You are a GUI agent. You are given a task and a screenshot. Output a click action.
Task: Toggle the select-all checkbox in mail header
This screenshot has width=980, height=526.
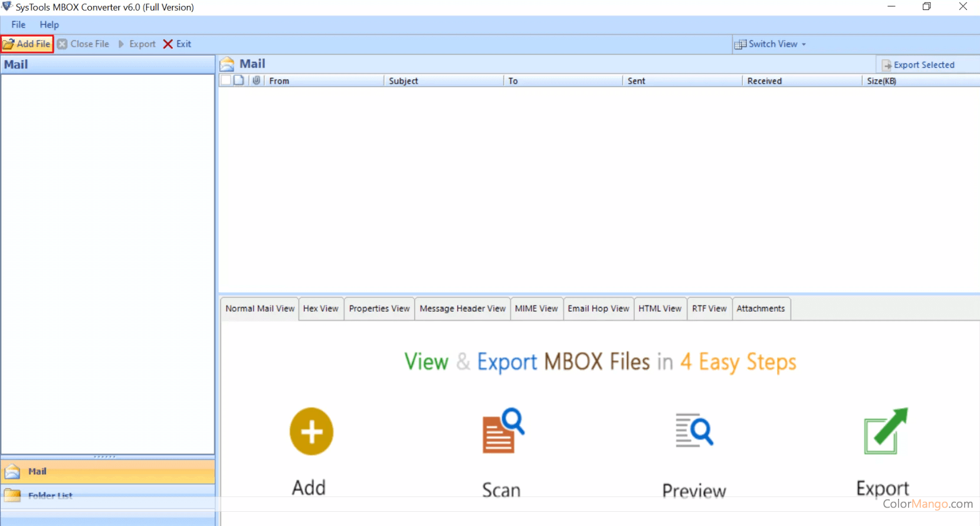pos(226,80)
